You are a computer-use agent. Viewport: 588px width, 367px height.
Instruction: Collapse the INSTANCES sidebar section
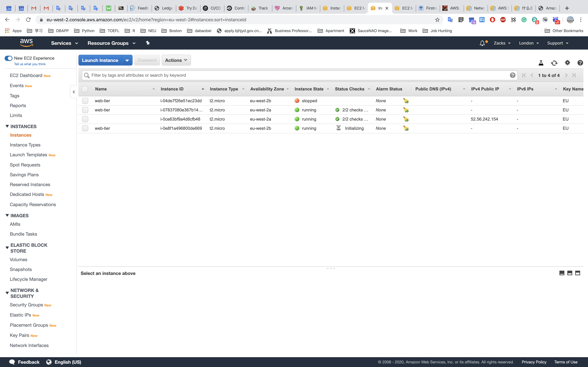7,126
